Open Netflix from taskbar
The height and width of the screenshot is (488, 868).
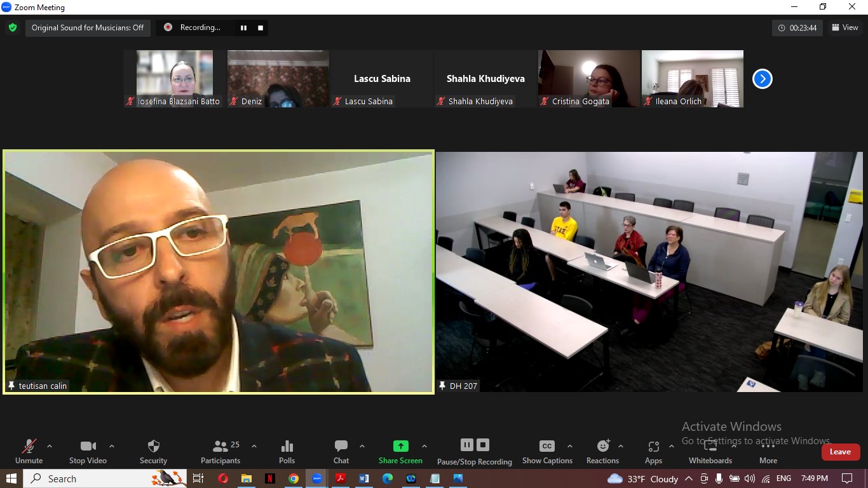[270, 478]
